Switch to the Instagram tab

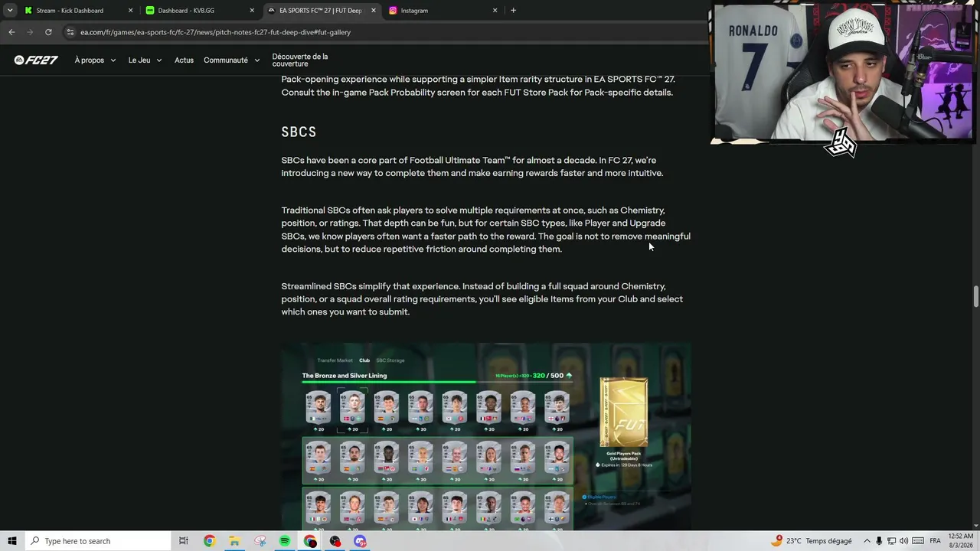pyautogui.click(x=443, y=11)
